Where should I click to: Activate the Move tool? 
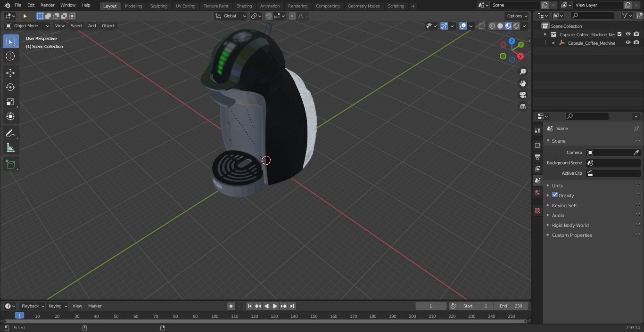tap(10, 73)
